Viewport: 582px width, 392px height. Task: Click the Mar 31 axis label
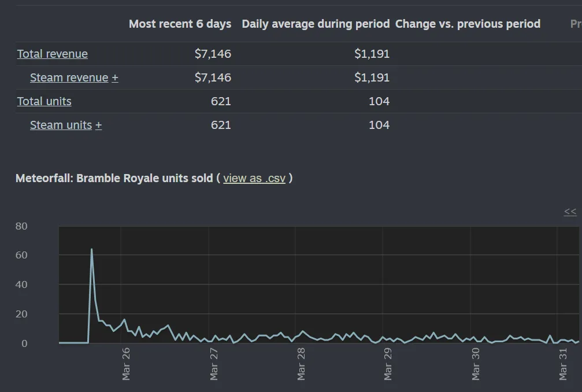click(563, 364)
